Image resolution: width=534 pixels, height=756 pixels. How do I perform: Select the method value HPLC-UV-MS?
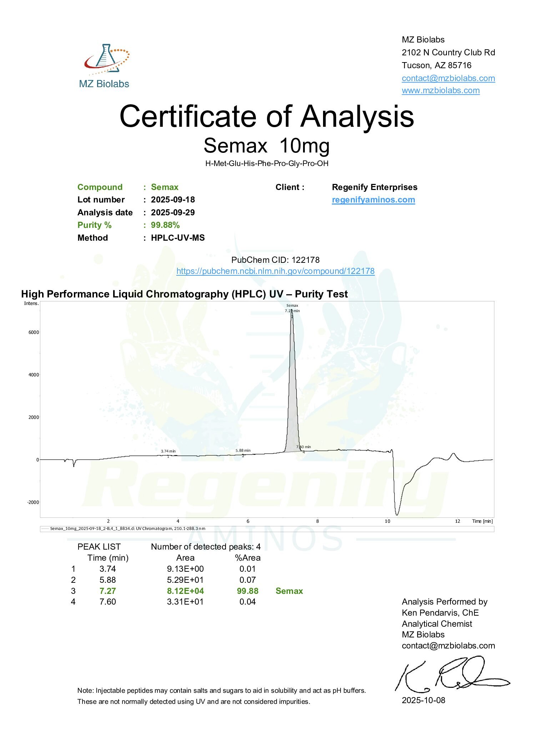coord(178,238)
